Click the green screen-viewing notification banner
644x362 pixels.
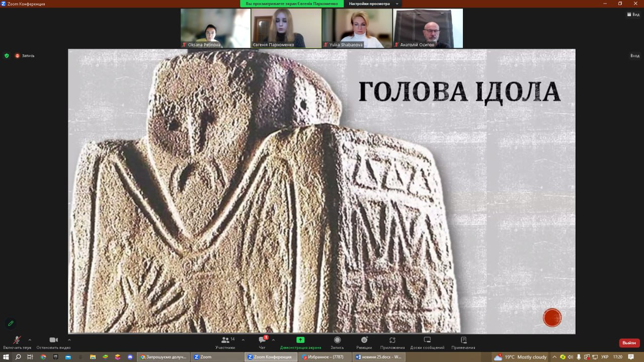292,4
